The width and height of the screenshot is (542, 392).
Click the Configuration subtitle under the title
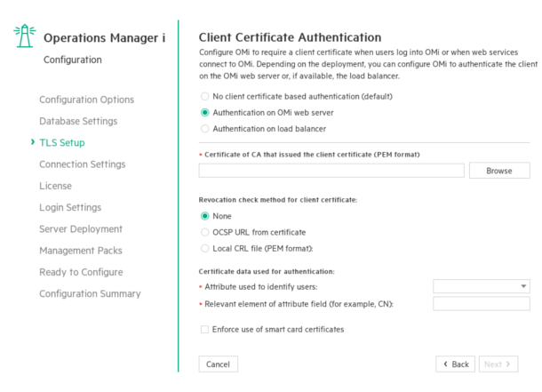pyautogui.click(x=73, y=60)
